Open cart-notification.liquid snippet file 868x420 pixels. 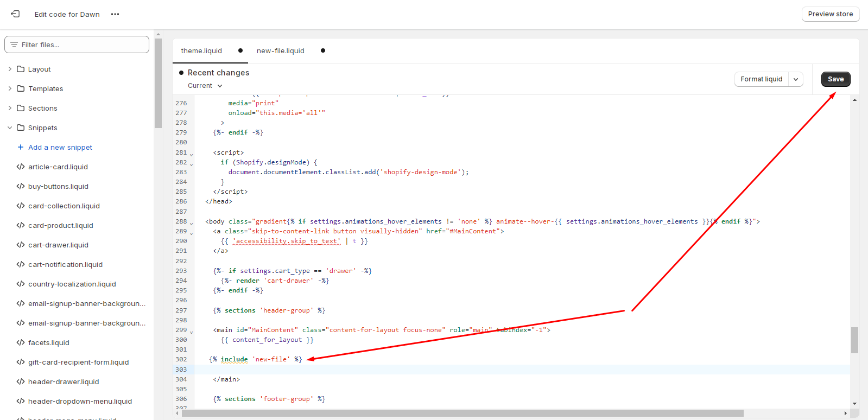pos(65,264)
